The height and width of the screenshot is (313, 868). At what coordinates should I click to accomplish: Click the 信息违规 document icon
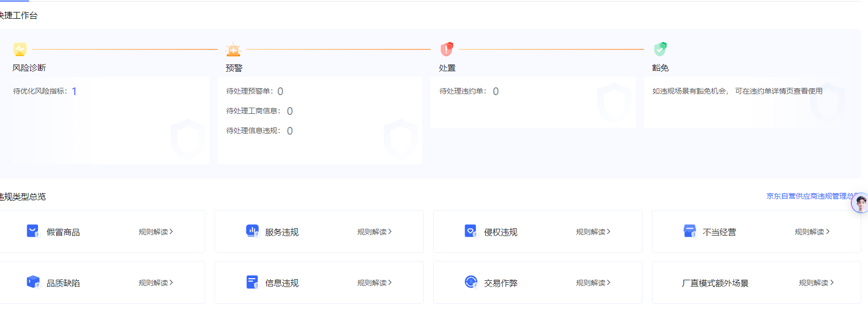point(252,282)
